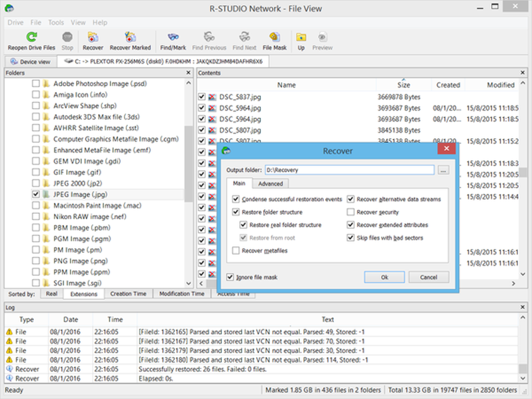Check the GIF Image (.gif) folder
Viewport: 532px width, 399px height.
[35, 172]
